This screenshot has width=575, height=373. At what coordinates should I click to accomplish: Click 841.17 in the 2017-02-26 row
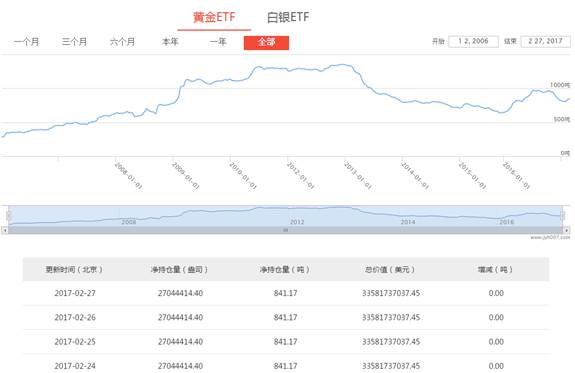[285, 317]
